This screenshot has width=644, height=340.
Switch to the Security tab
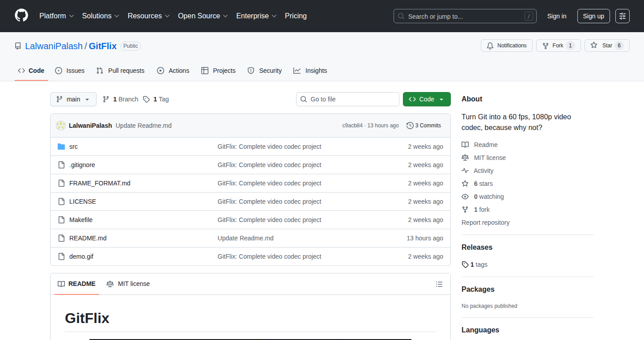[x=265, y=71]
